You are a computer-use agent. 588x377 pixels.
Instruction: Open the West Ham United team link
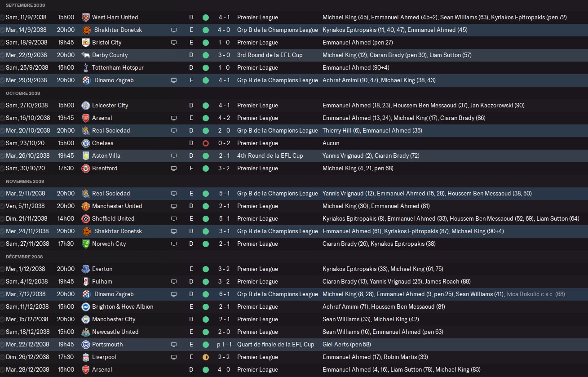point(115,17)
